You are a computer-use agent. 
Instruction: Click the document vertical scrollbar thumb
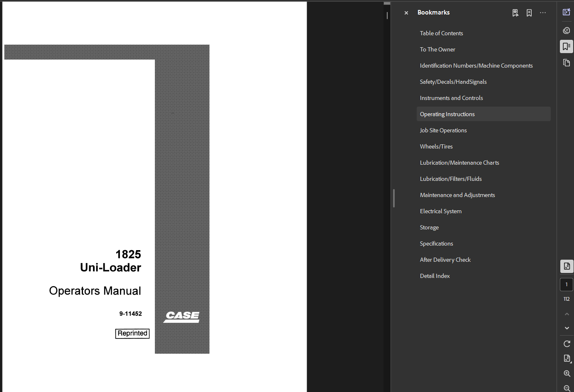coord(387,3)
